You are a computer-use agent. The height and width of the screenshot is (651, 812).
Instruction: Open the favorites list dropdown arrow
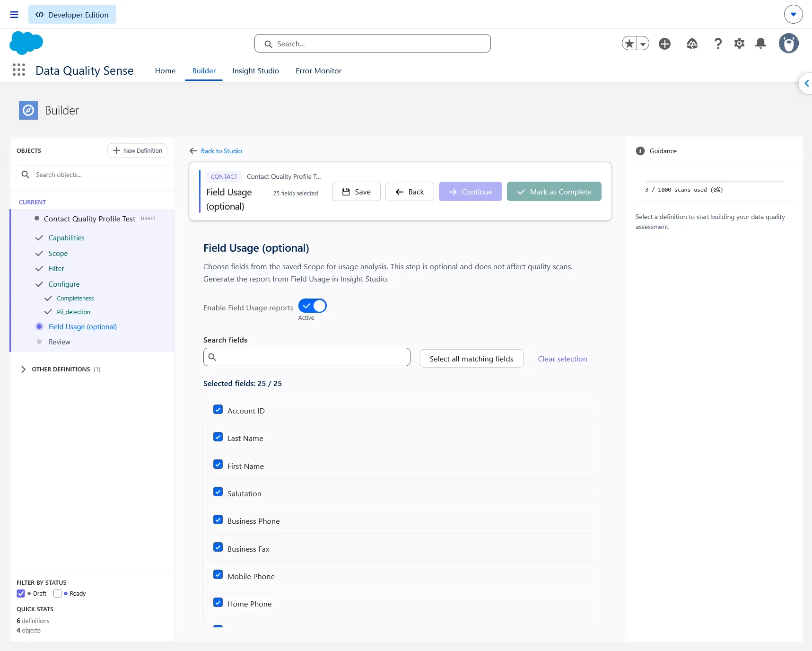(643, 44)
